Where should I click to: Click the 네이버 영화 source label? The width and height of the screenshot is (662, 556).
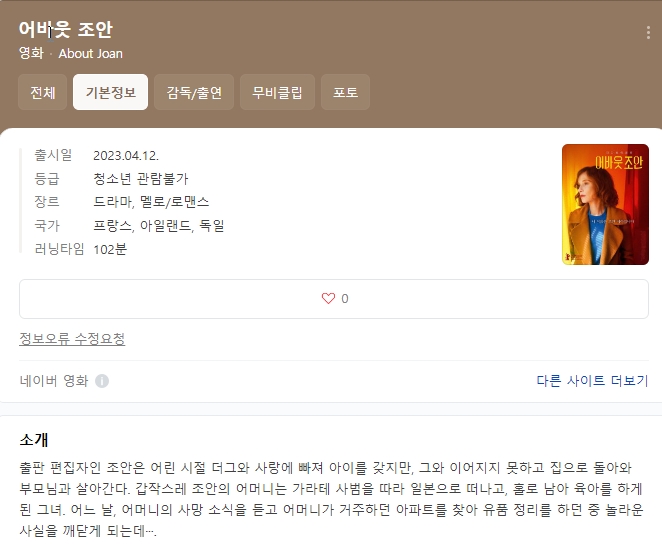[x=54, y=381]
